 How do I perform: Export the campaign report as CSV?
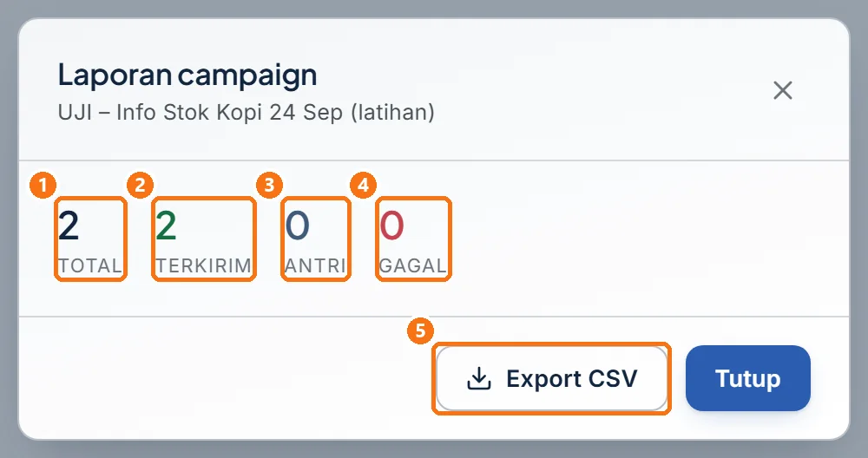[552, 379]
